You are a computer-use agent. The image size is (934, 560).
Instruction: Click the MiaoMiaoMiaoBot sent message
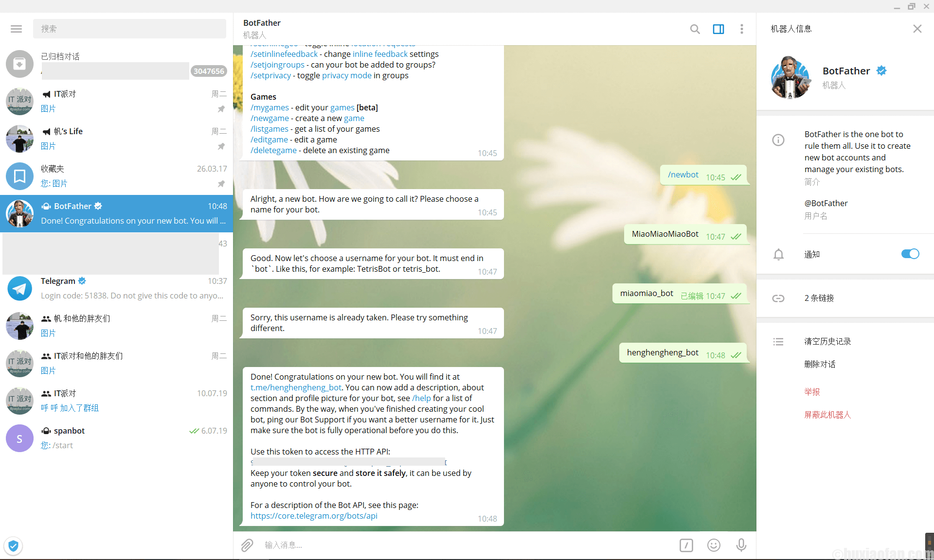686,234
